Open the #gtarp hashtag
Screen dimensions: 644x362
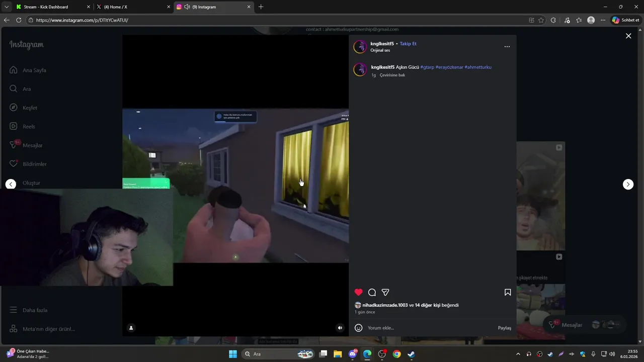pyautogui.click(x=427, y=67)
